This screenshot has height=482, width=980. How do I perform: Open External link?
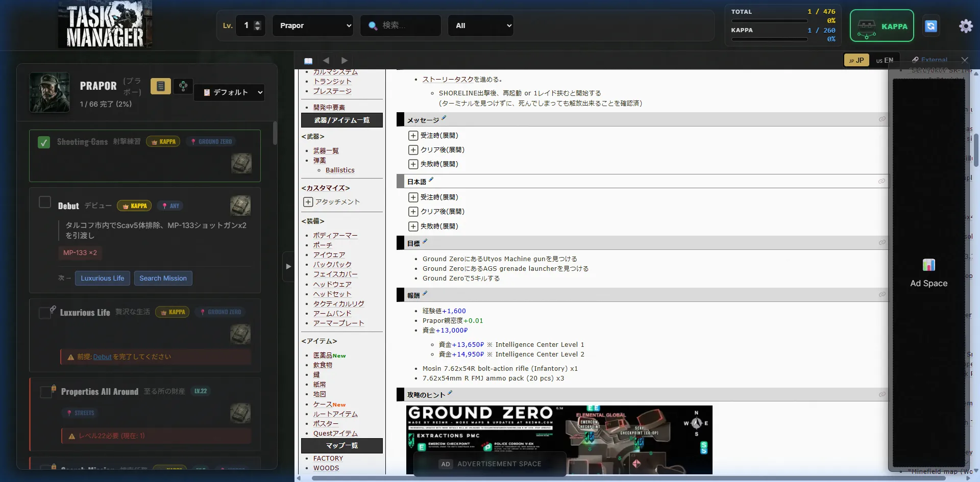point(930,60)
